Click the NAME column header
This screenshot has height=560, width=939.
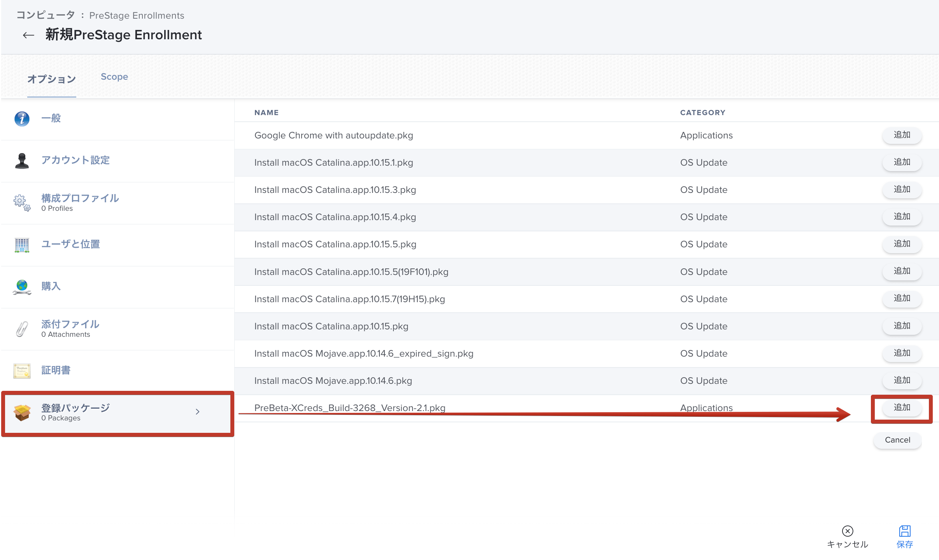pos(267,112)
